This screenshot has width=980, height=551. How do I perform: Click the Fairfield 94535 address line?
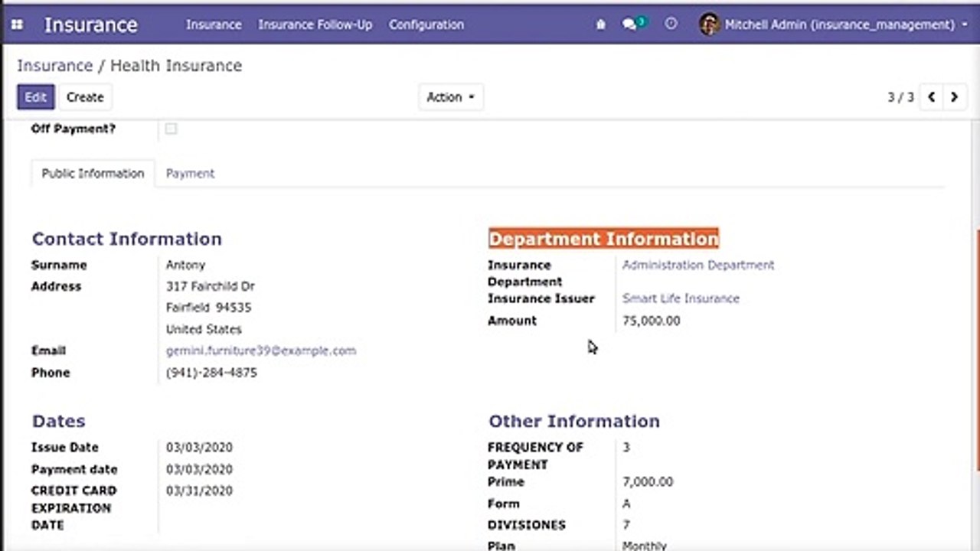(208, 308)
